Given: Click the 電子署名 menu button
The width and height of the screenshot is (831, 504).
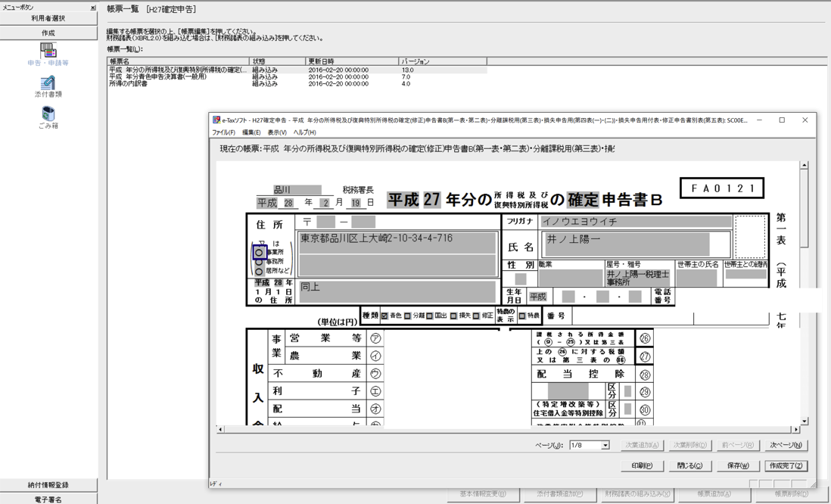Looking at the screenshot, I should [x=48, y=499].
